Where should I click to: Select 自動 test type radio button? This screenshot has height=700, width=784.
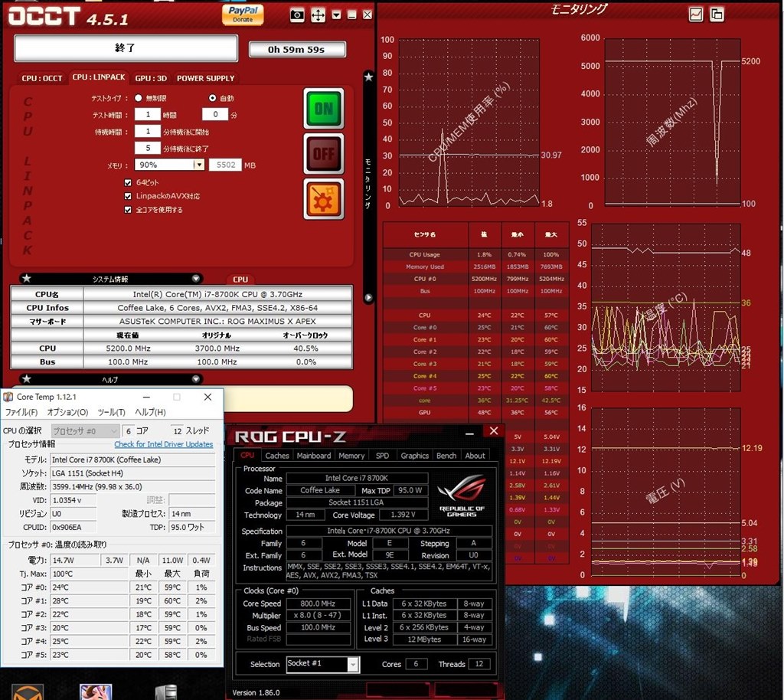[x=213, y=98]
